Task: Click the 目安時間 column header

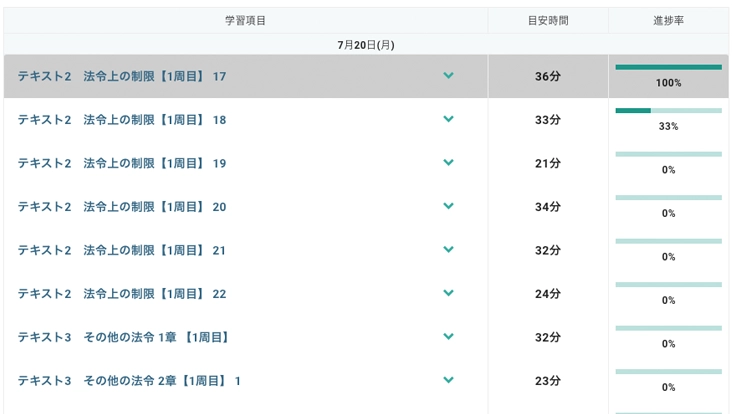Action: click(x=548, y=21)
